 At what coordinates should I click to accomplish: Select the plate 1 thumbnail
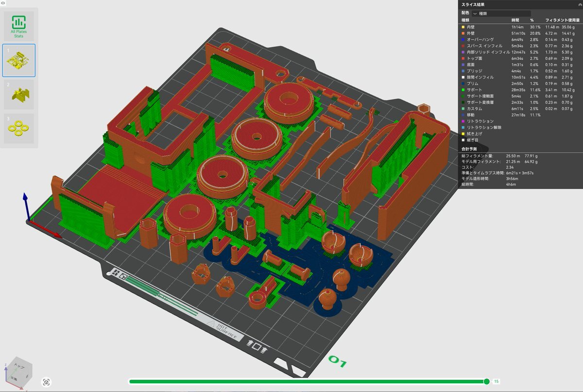point(19,60)
